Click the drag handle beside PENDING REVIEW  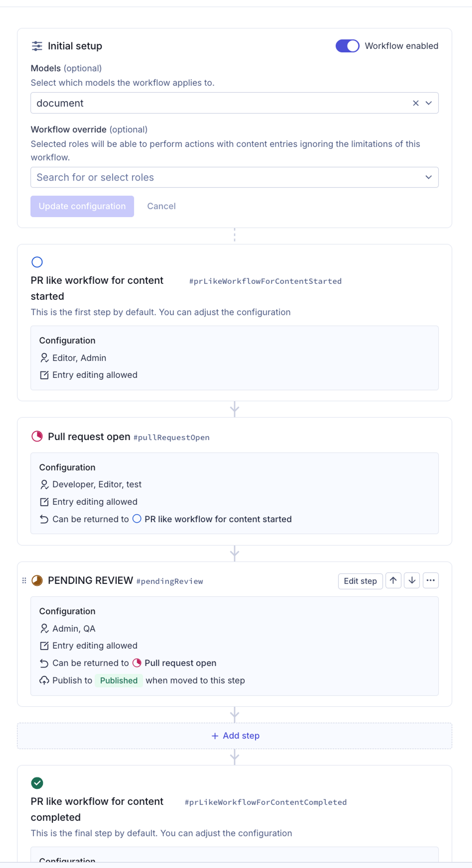point(24,580)
